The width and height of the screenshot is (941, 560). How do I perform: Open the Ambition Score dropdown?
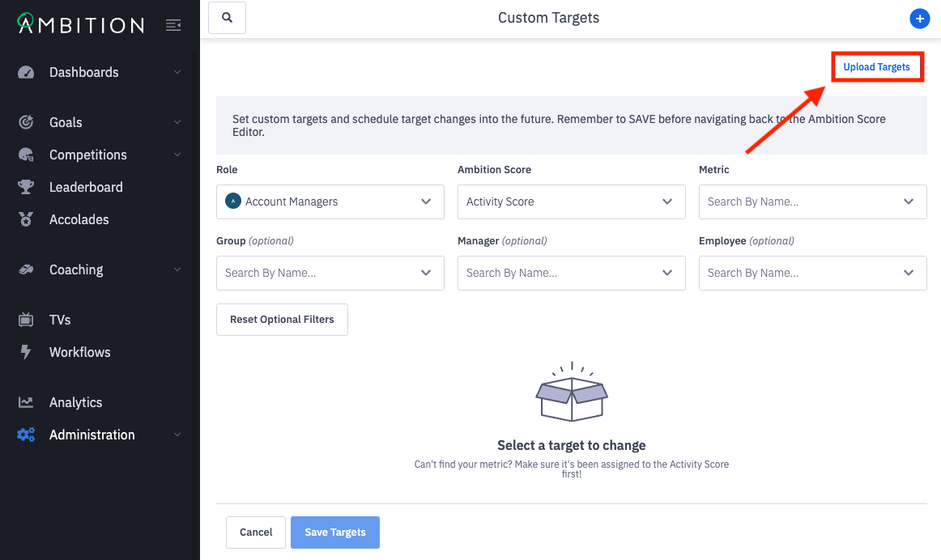click(571, 202)
